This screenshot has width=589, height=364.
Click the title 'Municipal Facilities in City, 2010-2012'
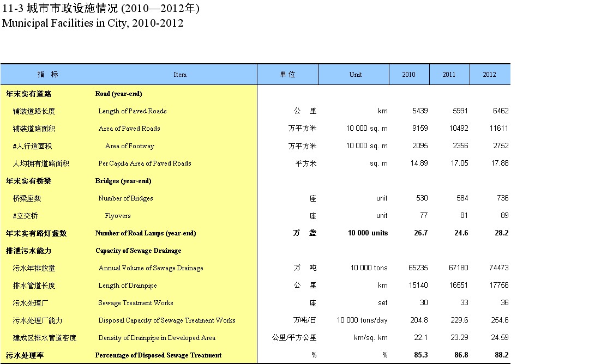(93, 23)
